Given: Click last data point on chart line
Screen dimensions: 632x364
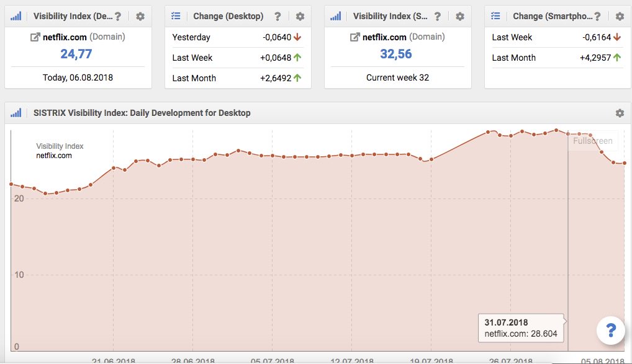Looking at the screenshot, I should 625,163.
